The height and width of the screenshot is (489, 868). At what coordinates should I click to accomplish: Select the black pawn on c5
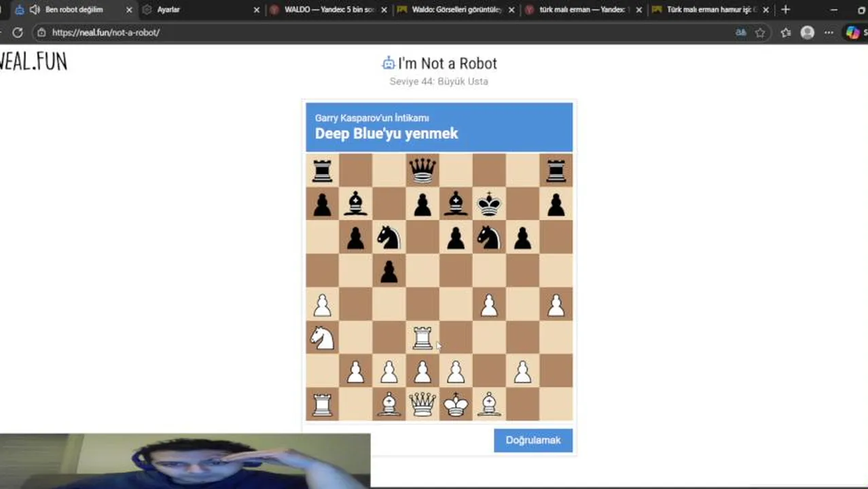tap(389, 270)
